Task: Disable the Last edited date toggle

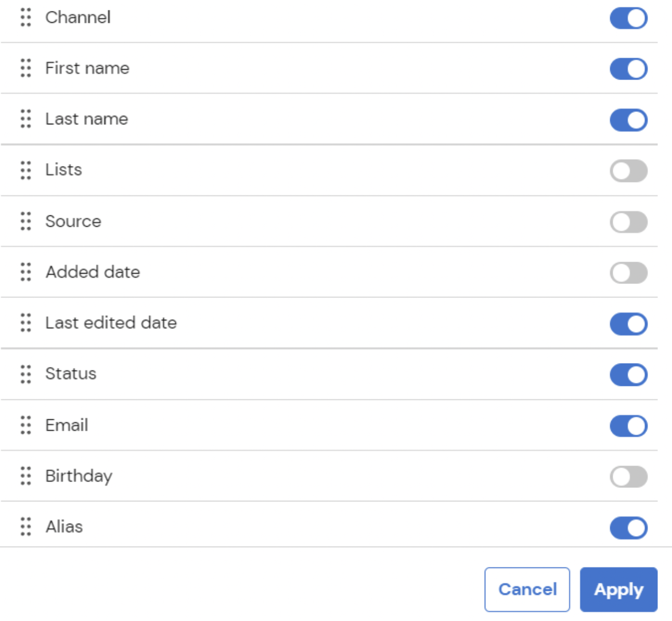Action: pyautogui.click(x=628, y=324)
